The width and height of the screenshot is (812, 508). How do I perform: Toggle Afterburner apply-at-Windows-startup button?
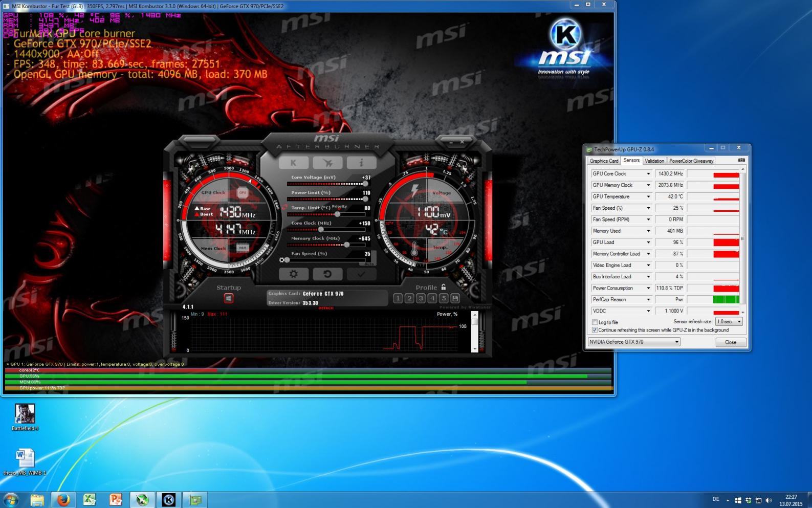229,298
